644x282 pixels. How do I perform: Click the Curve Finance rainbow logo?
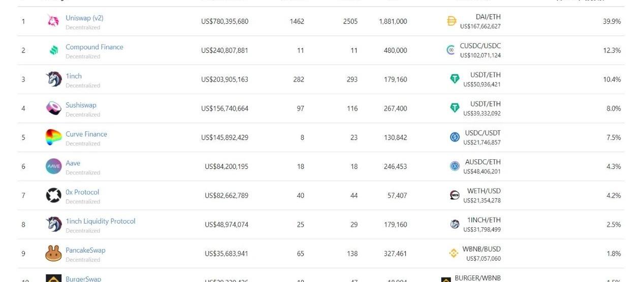[x=53, y=137]
